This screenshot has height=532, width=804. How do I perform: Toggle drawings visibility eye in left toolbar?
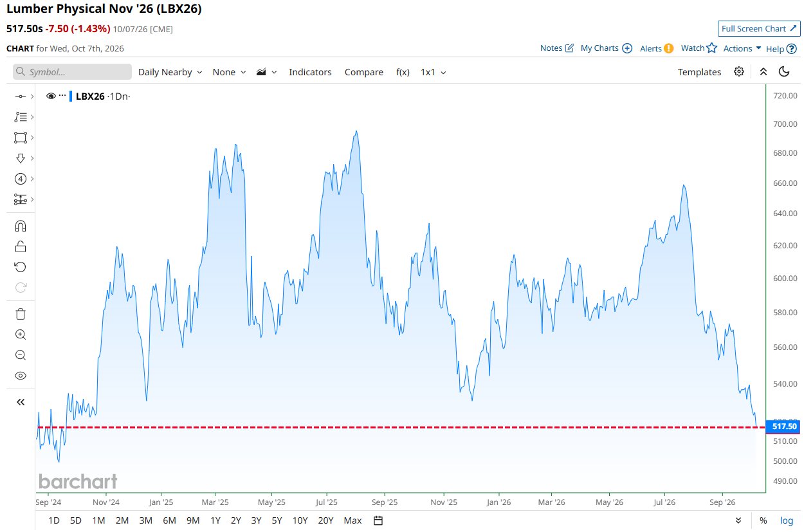point(20,376)
